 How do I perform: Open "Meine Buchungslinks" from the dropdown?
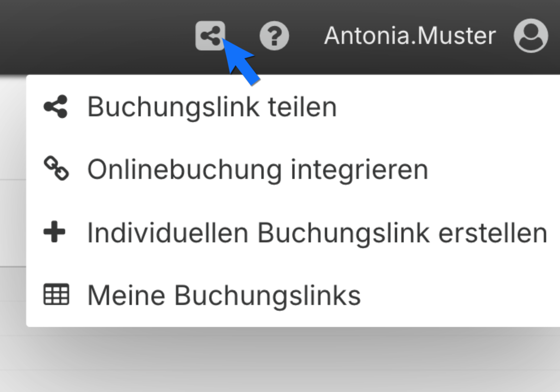tap(224, 295)
